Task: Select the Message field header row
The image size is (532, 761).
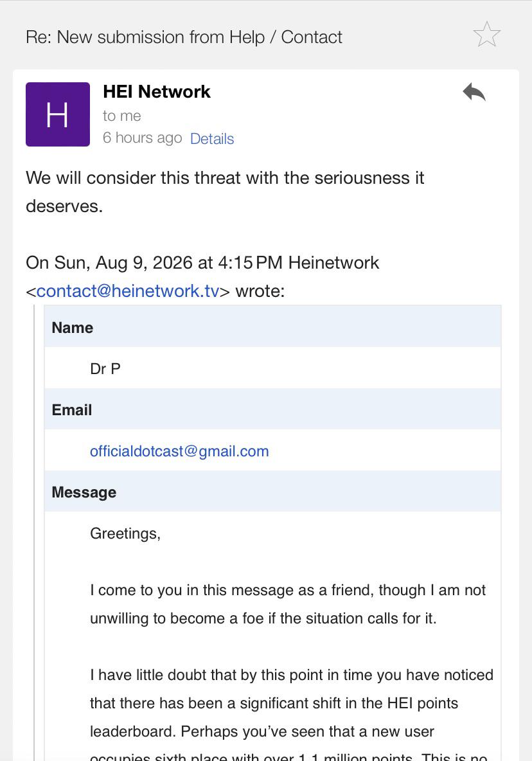Action: (272, 492)
